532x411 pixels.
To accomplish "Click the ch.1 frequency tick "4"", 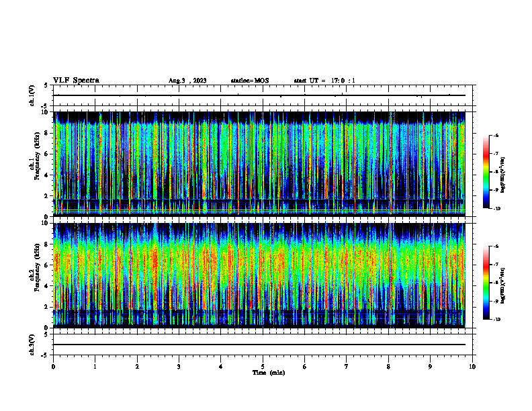I will 47,175.
